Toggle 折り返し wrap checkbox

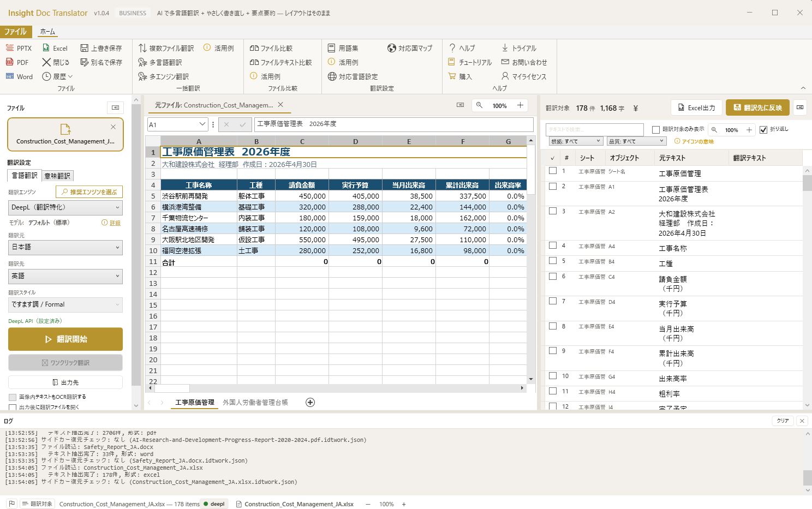click(763, 129)
